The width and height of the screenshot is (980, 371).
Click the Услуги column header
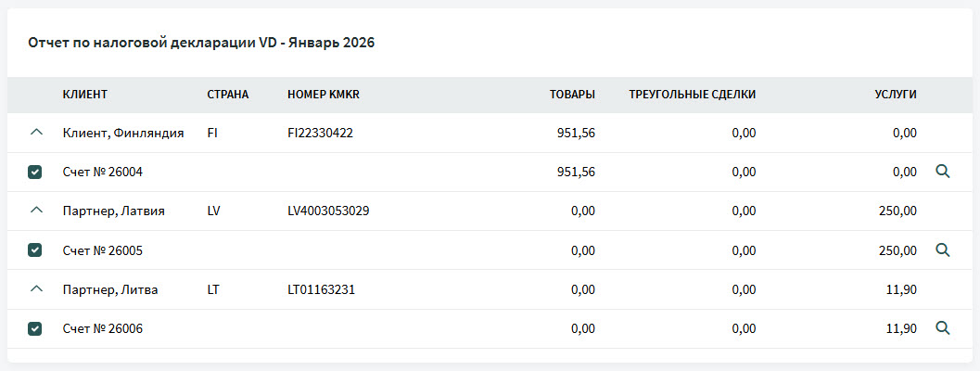[896, 95]
